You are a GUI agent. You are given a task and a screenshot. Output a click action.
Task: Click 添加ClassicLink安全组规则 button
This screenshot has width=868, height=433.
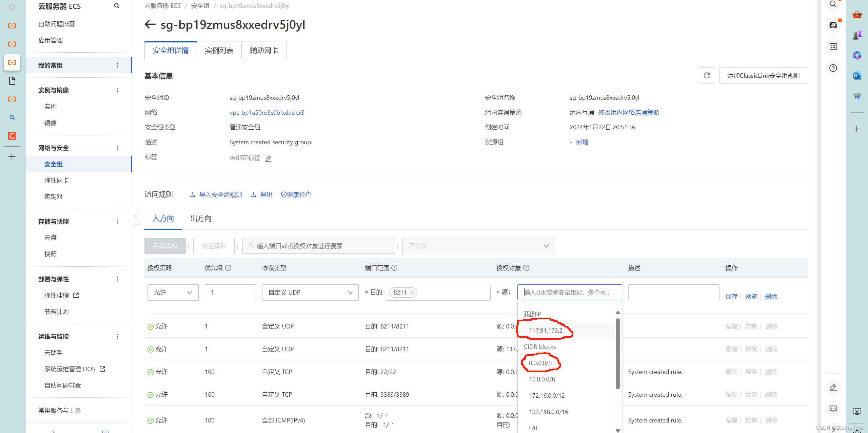click(763, 75)
